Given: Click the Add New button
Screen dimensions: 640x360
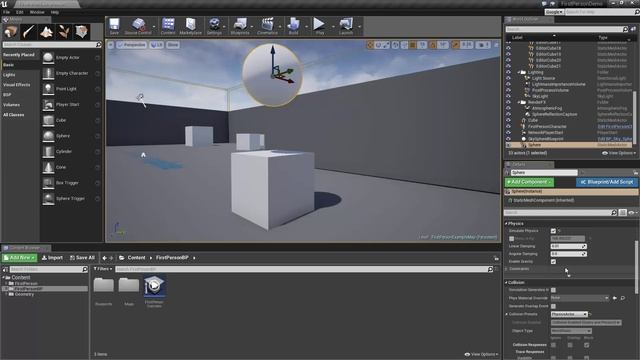Looking at the screenshot, I should tap(20, 258).
